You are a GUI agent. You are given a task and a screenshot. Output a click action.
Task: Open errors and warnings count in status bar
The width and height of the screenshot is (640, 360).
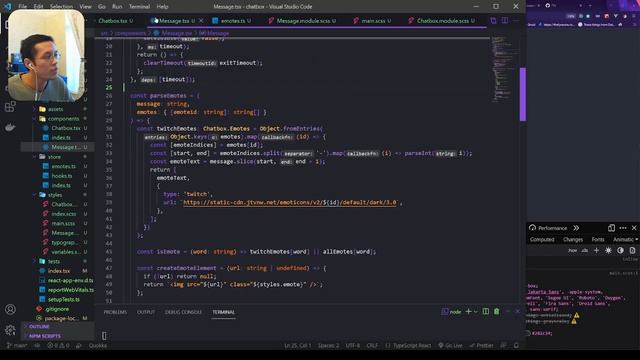pos(58,345)
